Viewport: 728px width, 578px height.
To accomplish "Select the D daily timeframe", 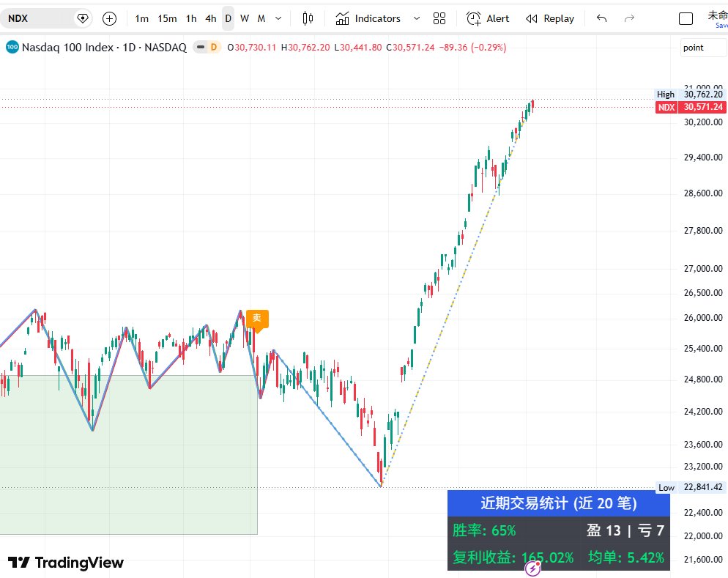I will [228, 18].
